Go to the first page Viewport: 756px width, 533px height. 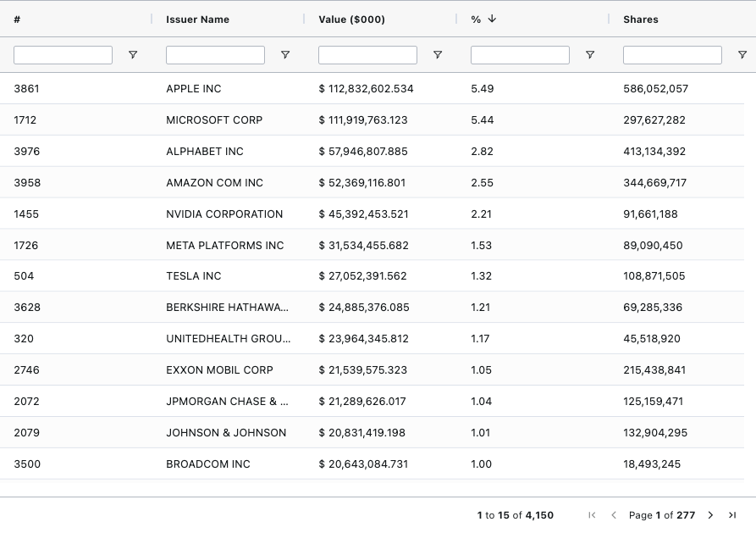[x=592, y=515]
